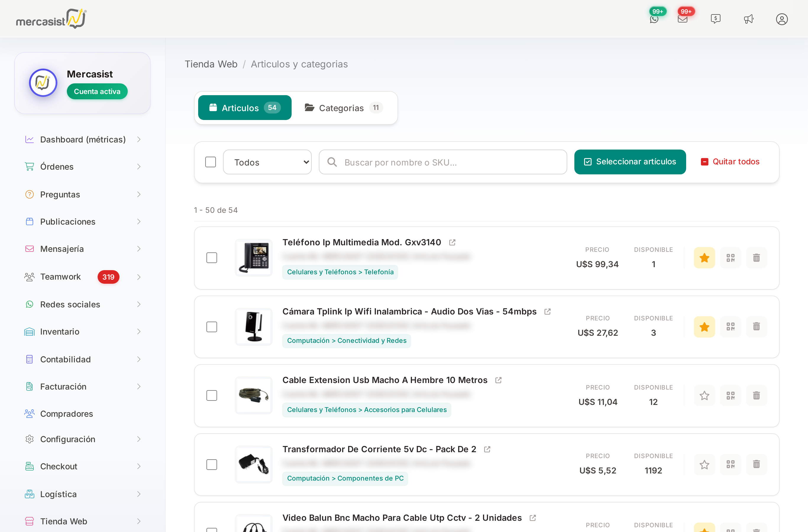Mark Cable Extension Usb as favorite
The width and height of the screenshot is (808, 532).
(704, 396)
